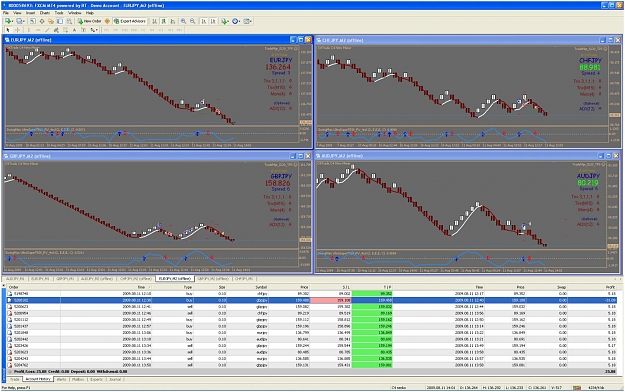Open the Profiles toolbar dropdown

(x=20, y=21)
